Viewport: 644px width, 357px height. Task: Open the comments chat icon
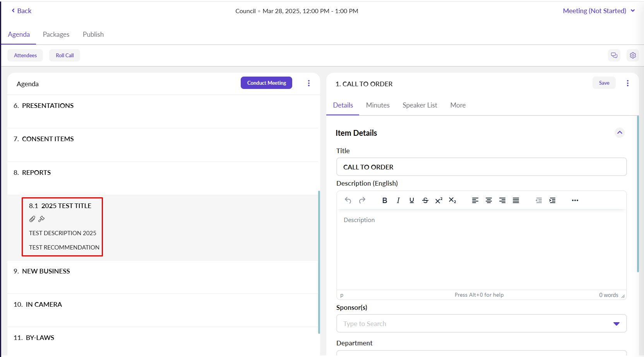pyautogui.click(x=614, y=55)
